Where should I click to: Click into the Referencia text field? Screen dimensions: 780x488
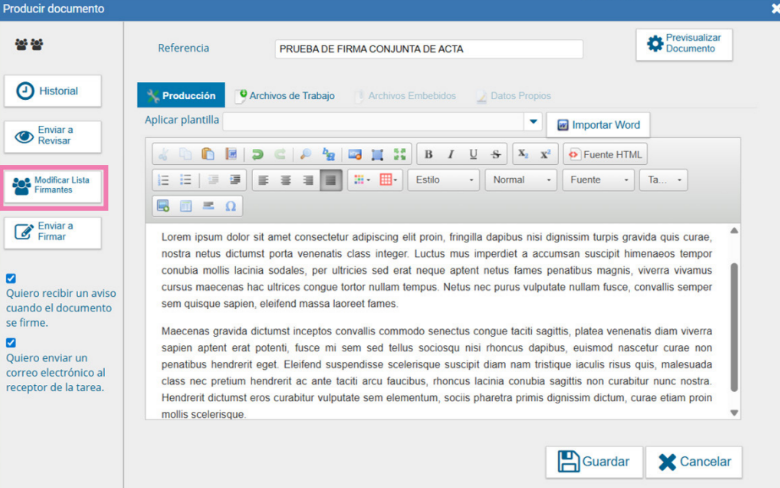pyautogui.click(x=428, y=49)
